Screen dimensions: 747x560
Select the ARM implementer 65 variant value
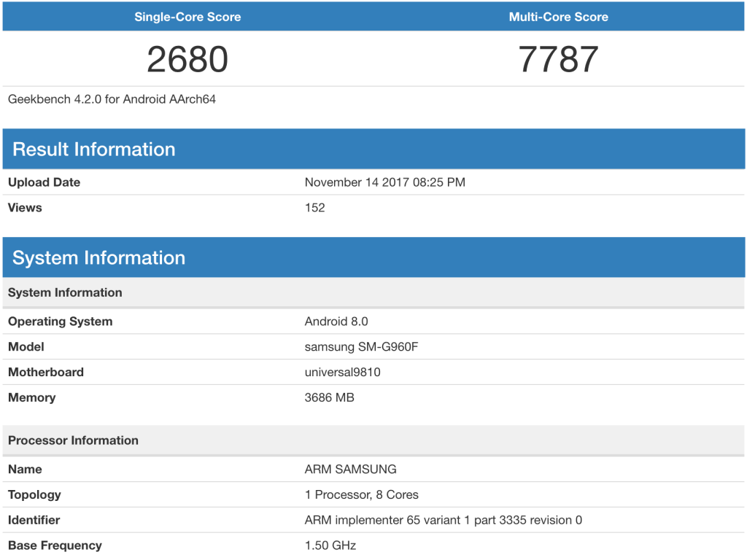pyautogui.click(x=444, y=520)
